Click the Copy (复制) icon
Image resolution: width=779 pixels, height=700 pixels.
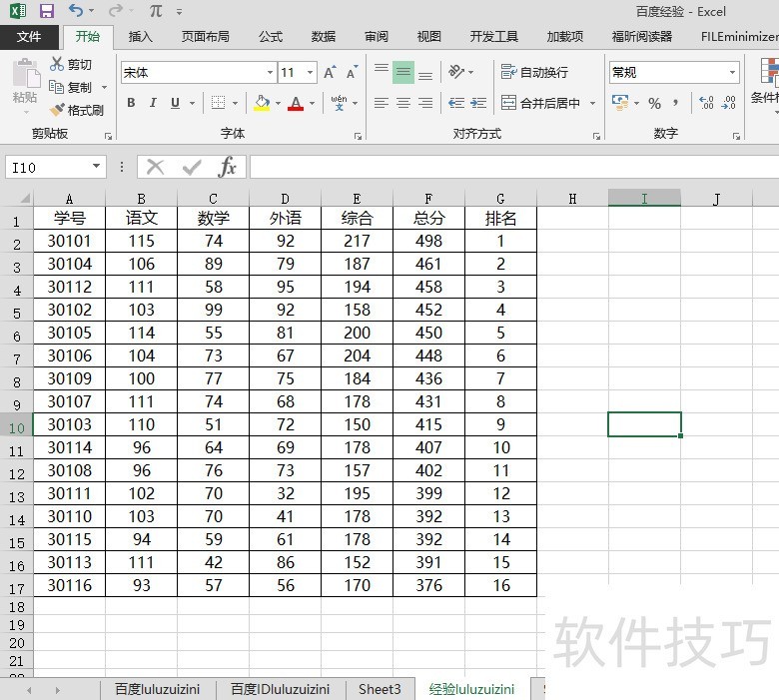56,87
